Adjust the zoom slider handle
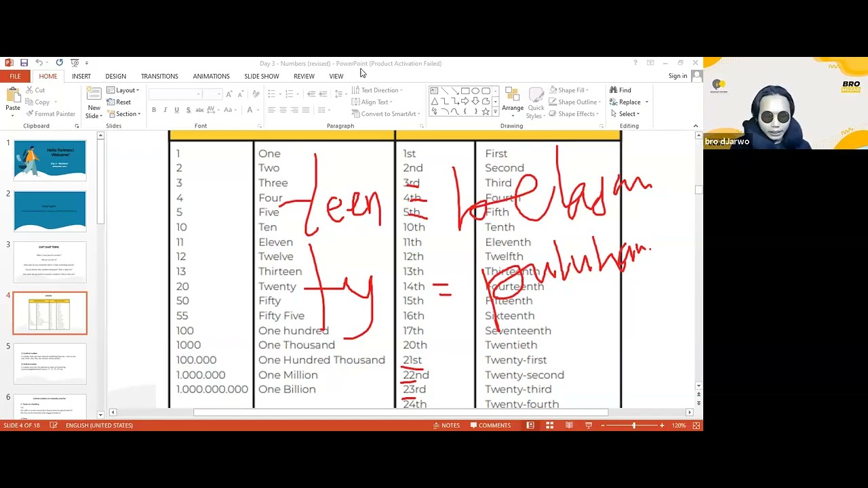 pos(634,426)
